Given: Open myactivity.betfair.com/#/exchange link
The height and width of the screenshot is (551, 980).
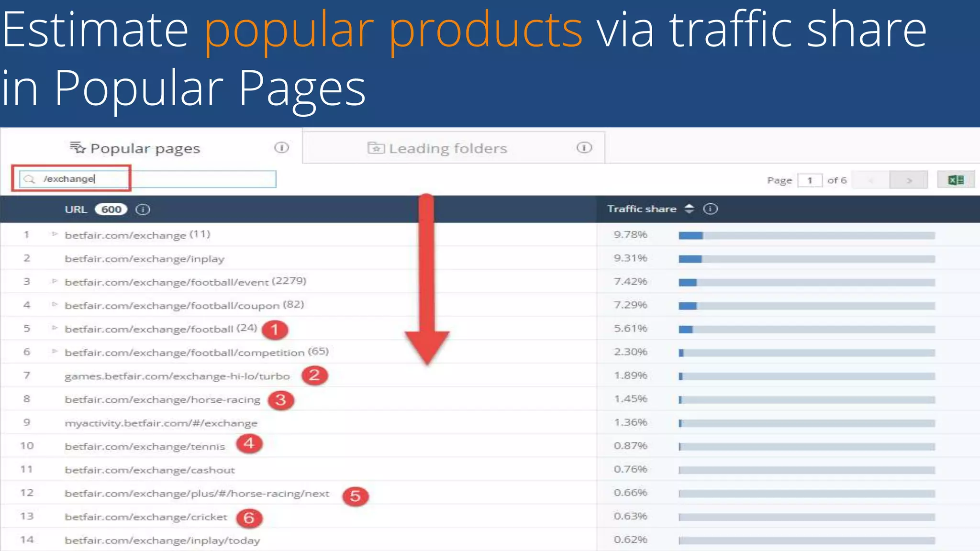Looking at the screenshot, I should (161, 423).
